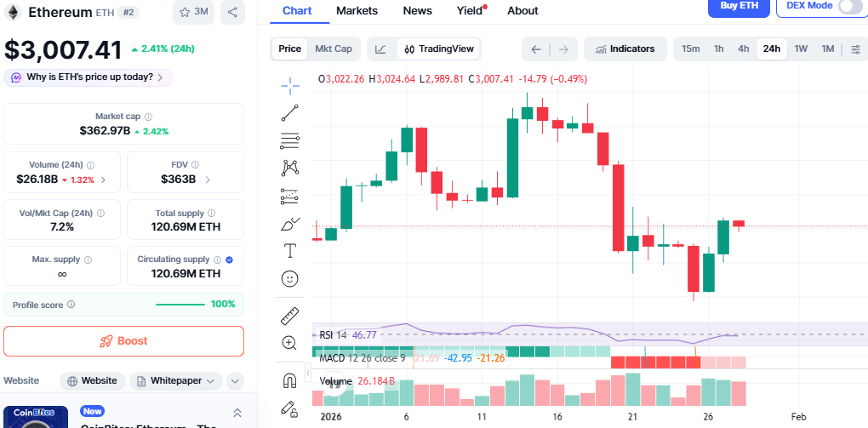Expand more website links chevron
The height and width of the screenshot is (428, 868).
[x=235, y=381]
